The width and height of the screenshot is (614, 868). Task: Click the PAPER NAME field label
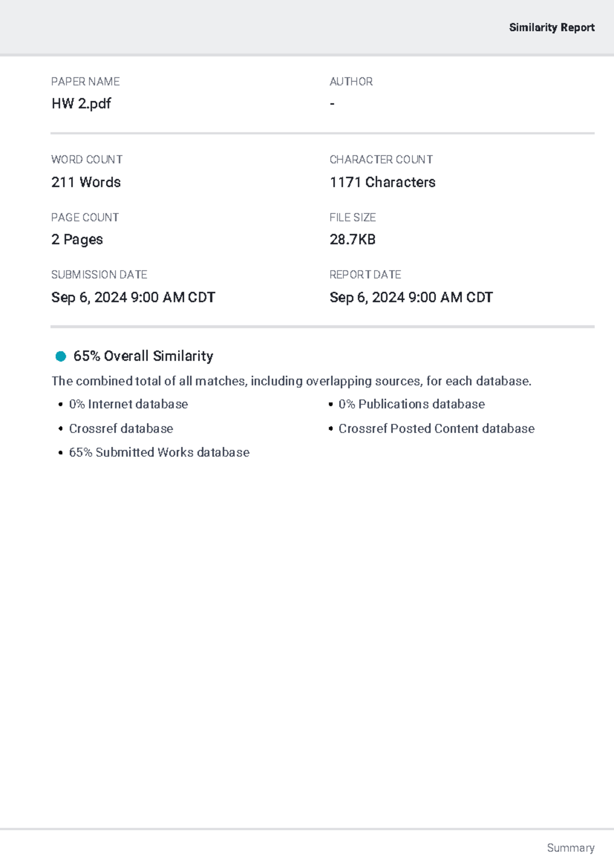[x=85, y=82]
